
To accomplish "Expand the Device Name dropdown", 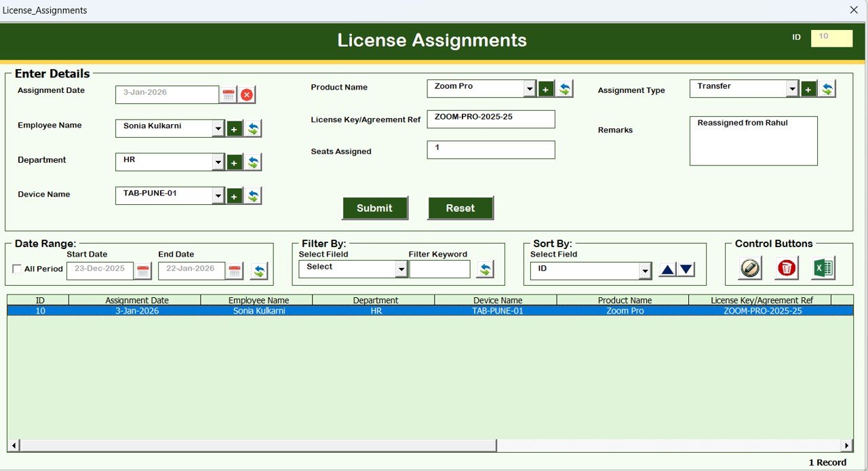I will (x=218, y=196).
